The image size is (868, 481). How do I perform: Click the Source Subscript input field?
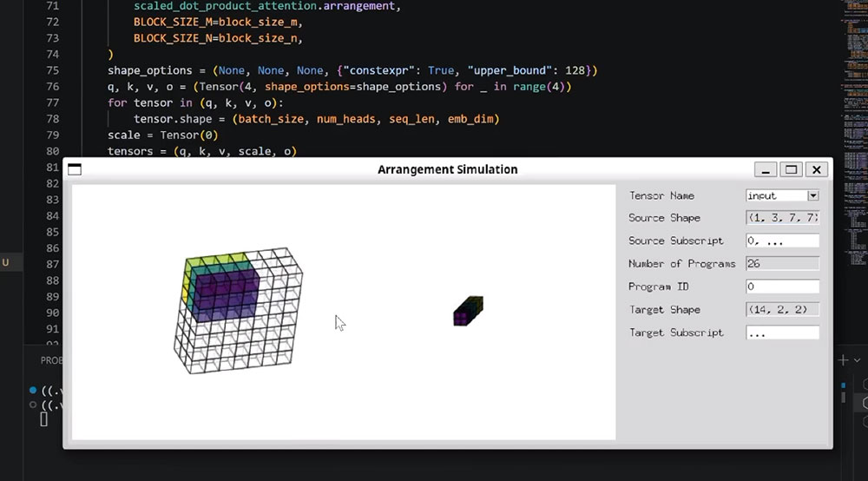(782, 240)
